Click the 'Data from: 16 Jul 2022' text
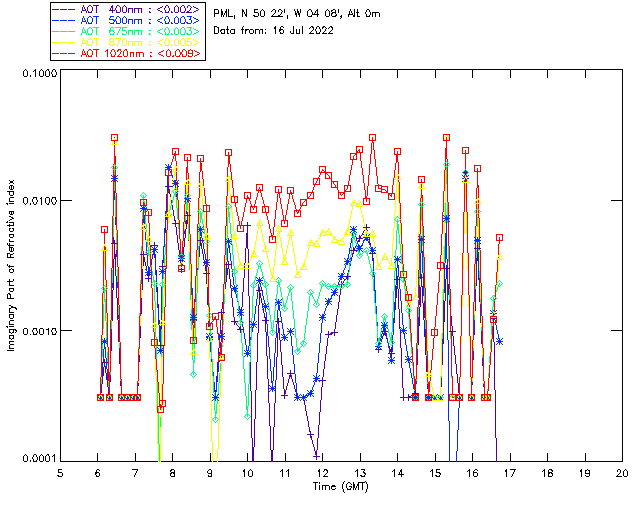Image resolution: width=640 pixels, height=512 pixels. [x=273, y=31]
